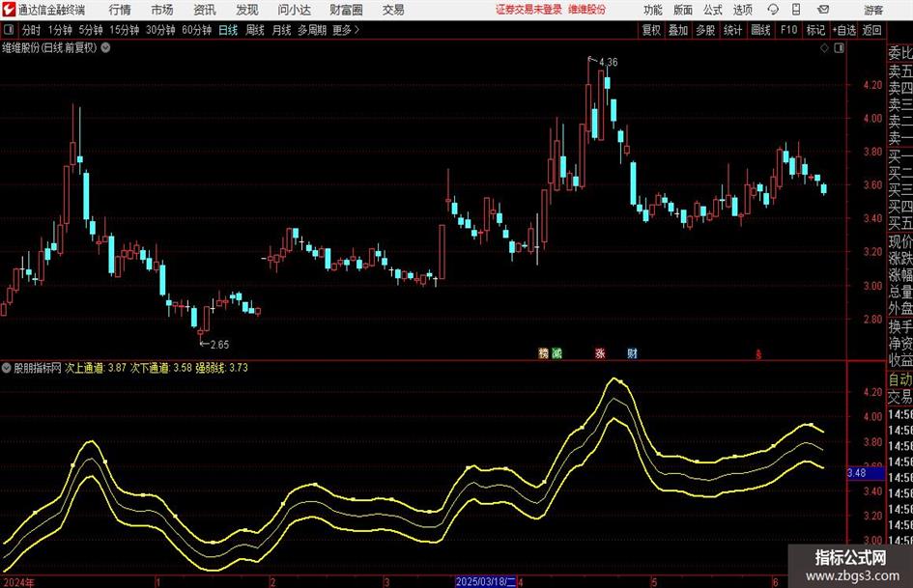
Task: Open the 版面 menu
Action: [x=682, y=10]
